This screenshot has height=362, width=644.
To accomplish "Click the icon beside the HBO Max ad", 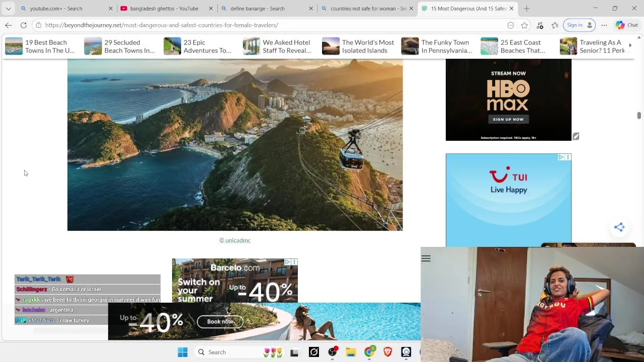I will [576, 136].
